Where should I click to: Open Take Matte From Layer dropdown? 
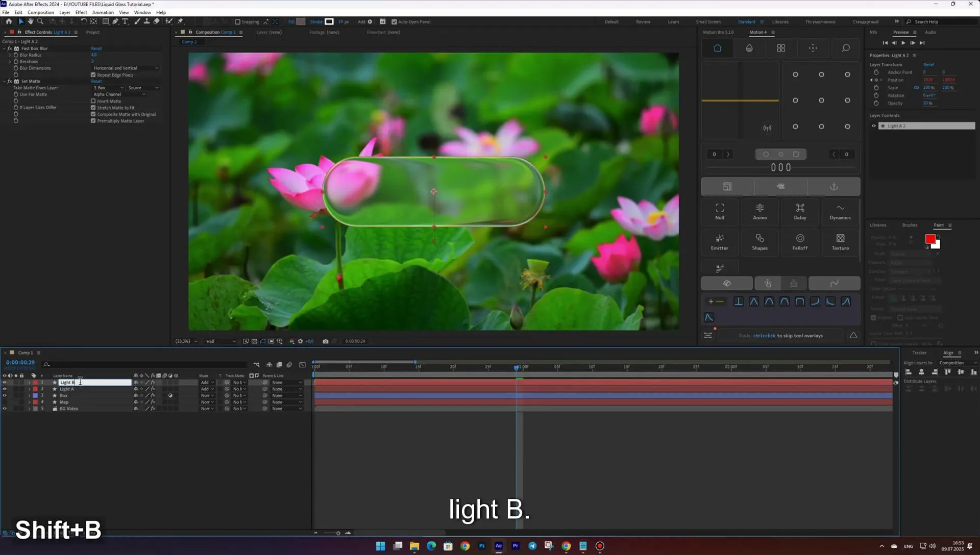[x=108, y=88]
